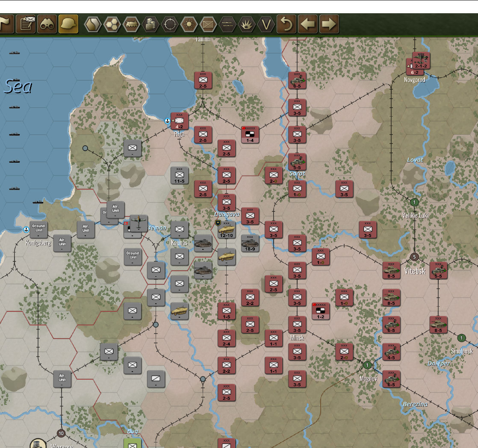Select the 18-9 German tank counter
478x448 pixels.
[250, 243]
